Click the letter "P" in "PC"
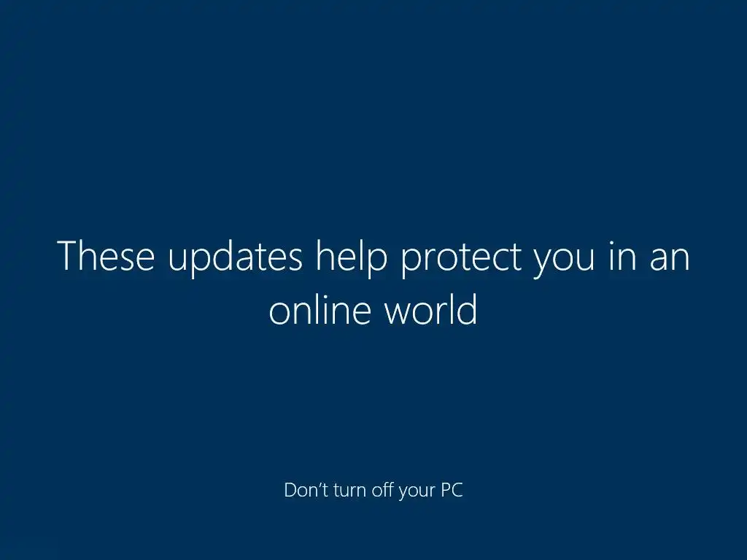 446,490
